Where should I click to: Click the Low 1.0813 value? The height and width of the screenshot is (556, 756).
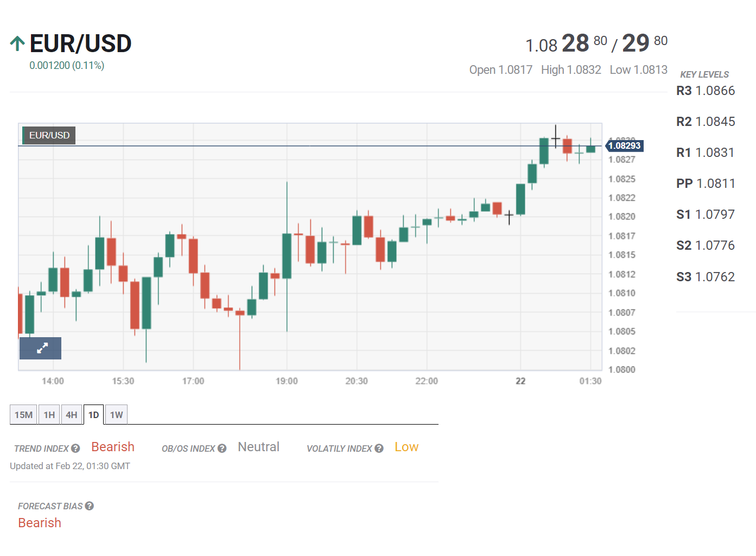point(639,70)
